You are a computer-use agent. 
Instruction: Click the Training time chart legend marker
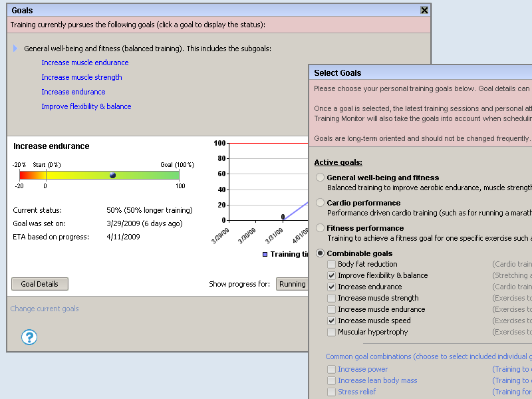click(265, 255)
